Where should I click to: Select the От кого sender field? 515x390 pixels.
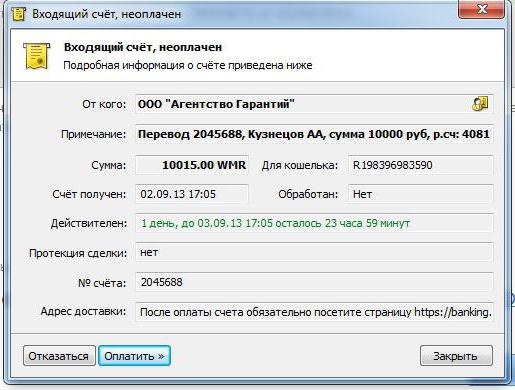point(314,104)
